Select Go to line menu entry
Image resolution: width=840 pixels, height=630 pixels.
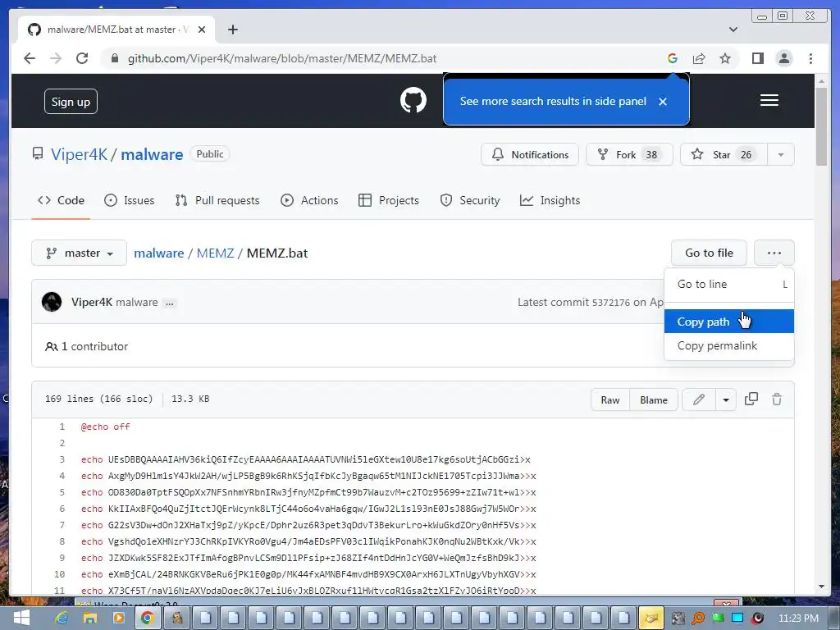[728, 285]
